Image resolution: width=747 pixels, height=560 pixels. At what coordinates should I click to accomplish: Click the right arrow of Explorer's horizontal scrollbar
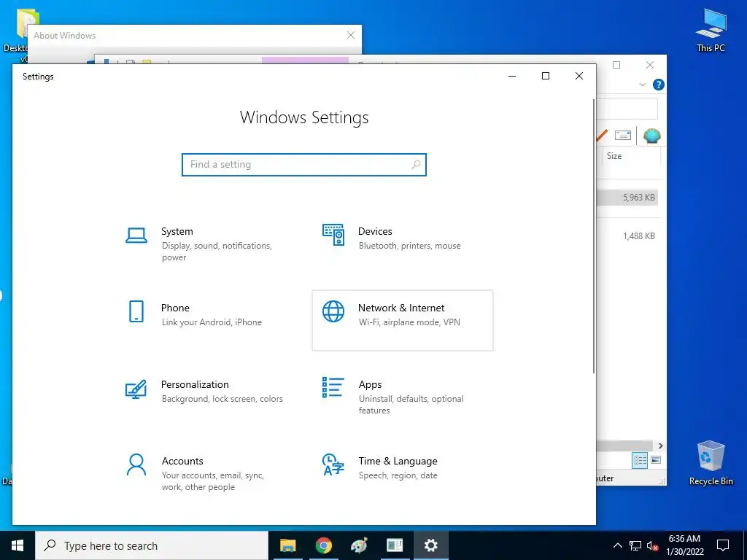point(660,446)
